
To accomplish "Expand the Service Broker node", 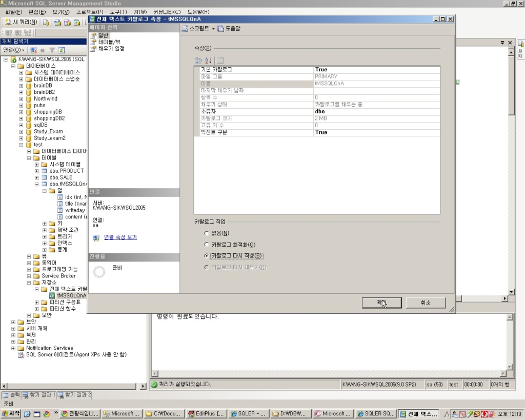I will coord(29,276).
